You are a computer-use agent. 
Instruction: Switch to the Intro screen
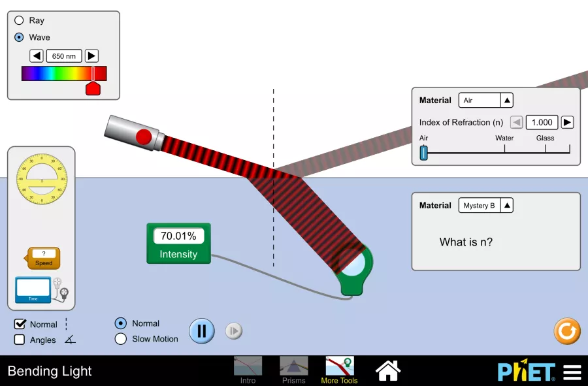pyautogui.click(x=248, y=370)
